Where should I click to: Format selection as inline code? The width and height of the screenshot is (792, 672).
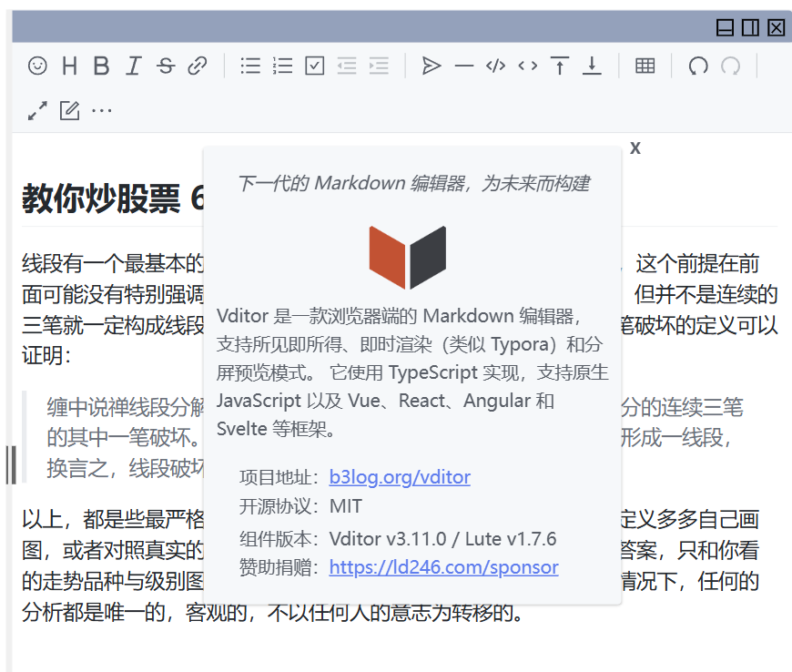[526, 66]
